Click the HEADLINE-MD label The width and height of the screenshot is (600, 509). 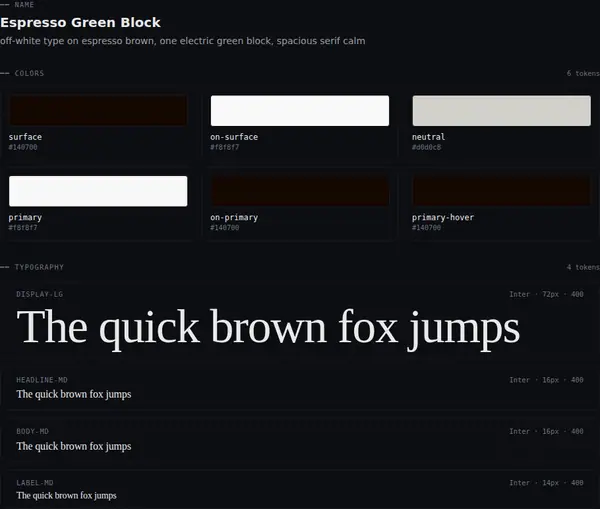pos(42,380)
